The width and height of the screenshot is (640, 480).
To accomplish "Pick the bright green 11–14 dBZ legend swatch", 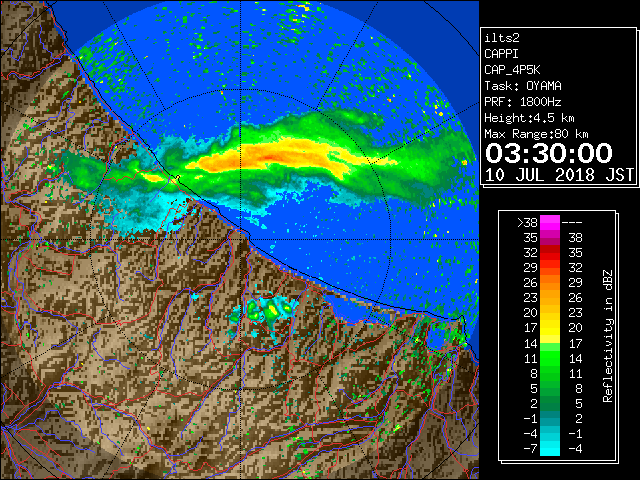I will coord(550,358).
